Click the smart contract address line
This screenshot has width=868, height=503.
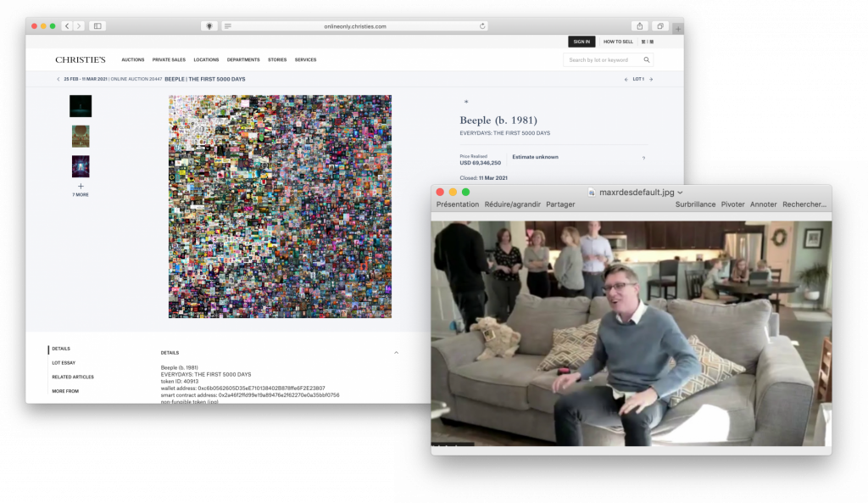click(250, 395)
